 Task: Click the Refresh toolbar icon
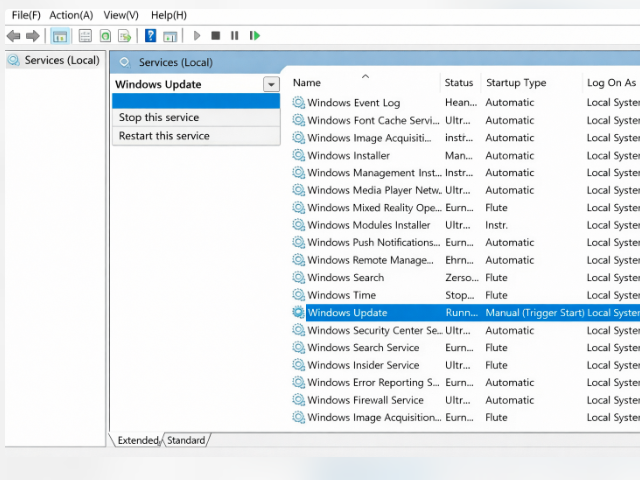[x=105, y=36]
